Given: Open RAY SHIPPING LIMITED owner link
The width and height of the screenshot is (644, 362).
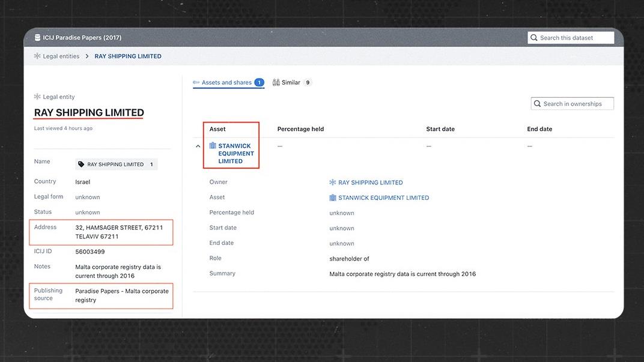Looking at the screenshot, I should click(x=371, y=183).
